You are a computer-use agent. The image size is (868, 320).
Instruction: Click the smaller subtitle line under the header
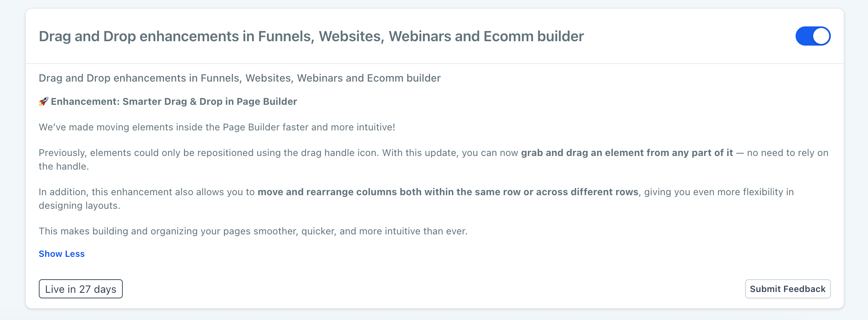click(240, 78)
